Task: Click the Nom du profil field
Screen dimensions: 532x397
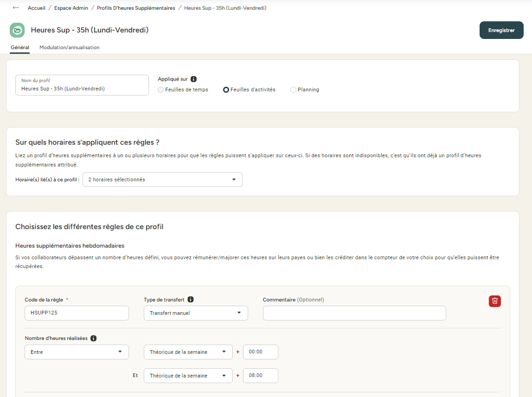Action: (82, 85)
